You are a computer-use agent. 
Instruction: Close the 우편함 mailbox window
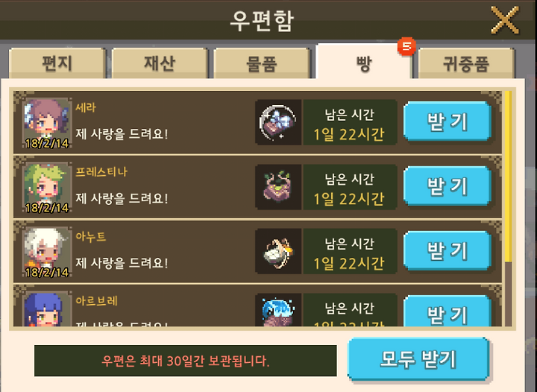[505, 20]
